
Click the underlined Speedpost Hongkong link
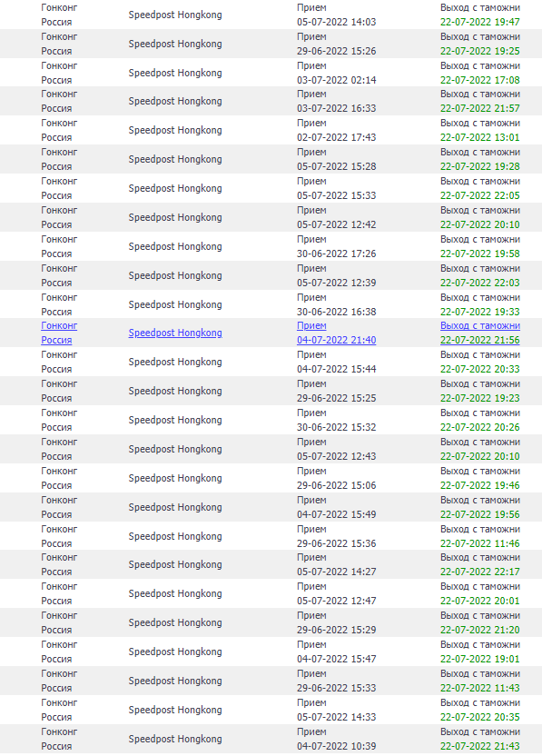[175, 333]
